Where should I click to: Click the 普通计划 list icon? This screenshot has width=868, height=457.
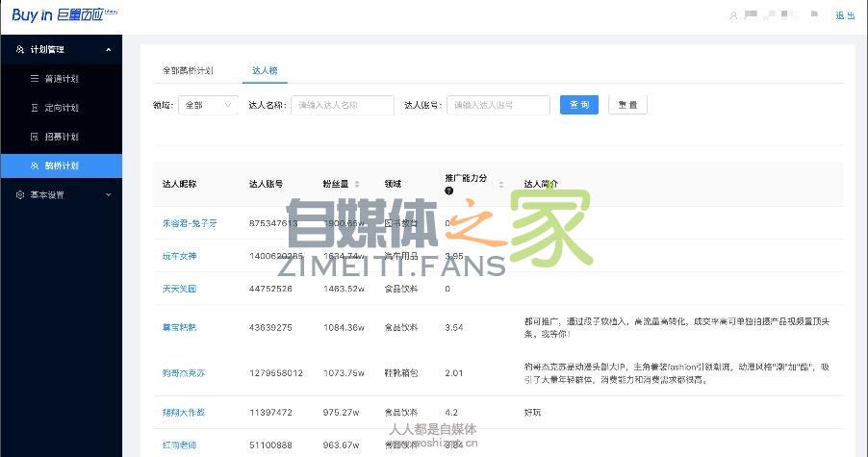coord(35,79)
